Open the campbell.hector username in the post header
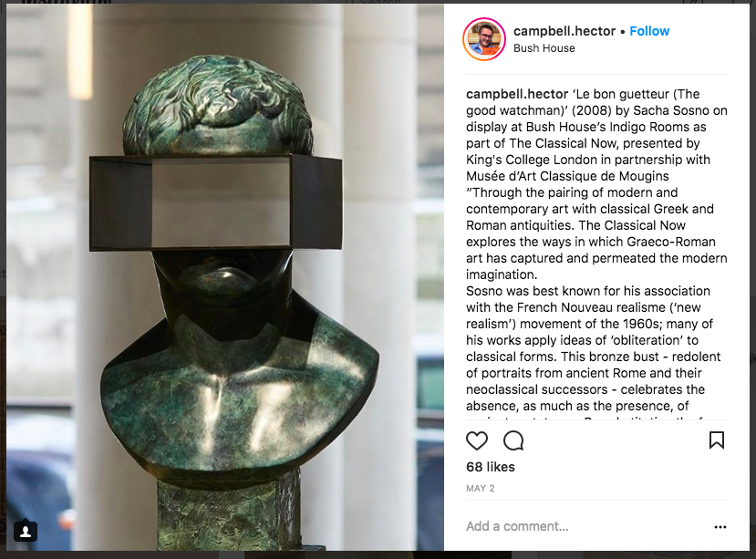The height and width of the screenshot is (559, 756). tap(564, 31)
